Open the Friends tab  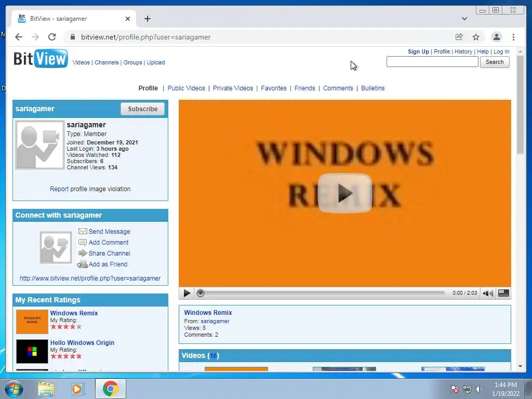304,88
